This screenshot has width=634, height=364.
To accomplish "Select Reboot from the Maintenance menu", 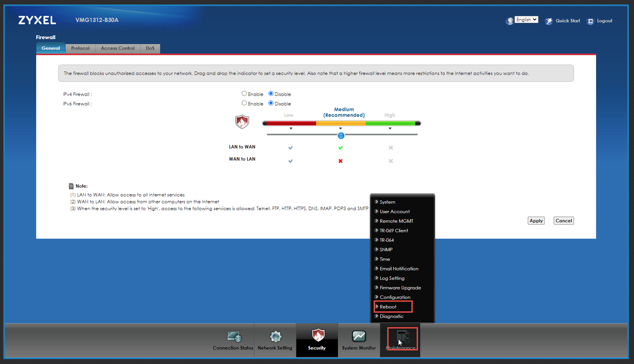I will point(388,307).
